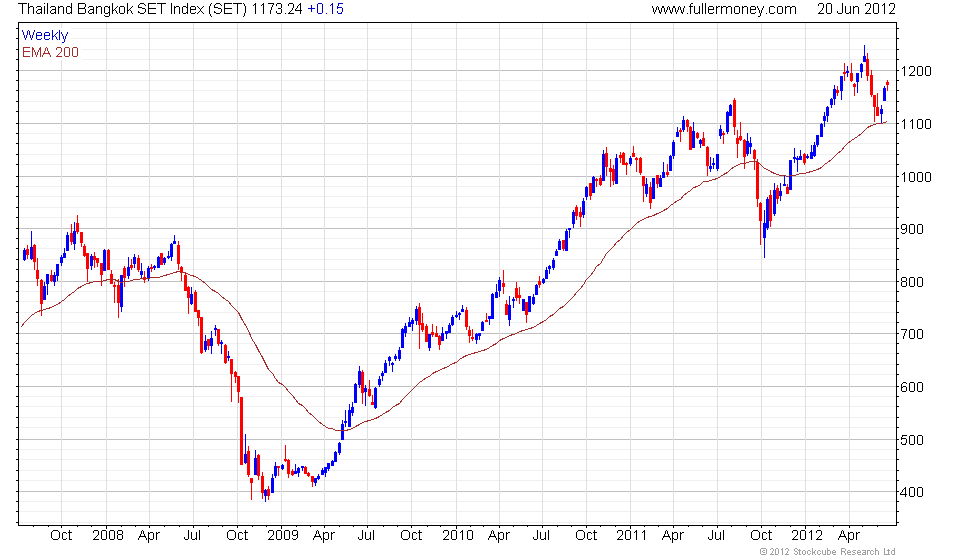Click the 1173.24 last price value

[277, 9]
